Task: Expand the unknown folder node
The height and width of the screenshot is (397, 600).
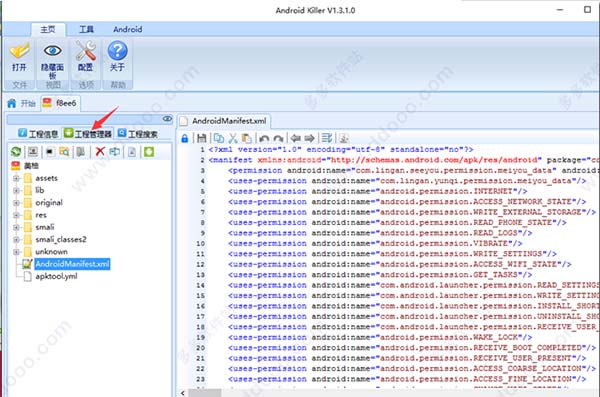Action: tap(16, 252)
